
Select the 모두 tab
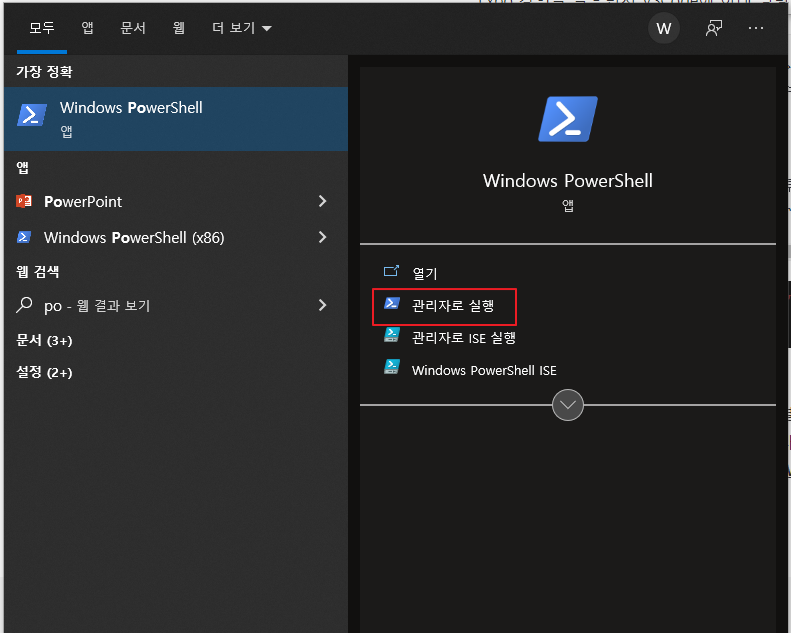coord(41,28)
